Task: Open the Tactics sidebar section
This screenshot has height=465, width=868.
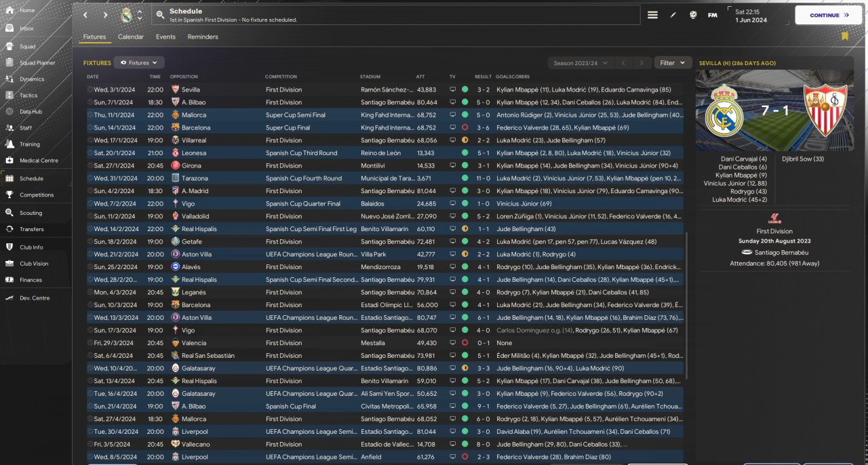Action: tap(28, 95)
